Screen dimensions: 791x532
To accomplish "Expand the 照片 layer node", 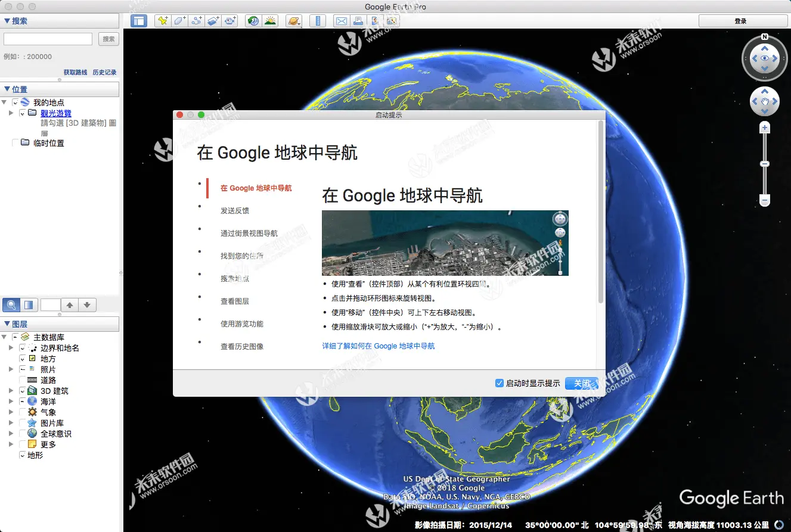I will (x=11, y=369).
